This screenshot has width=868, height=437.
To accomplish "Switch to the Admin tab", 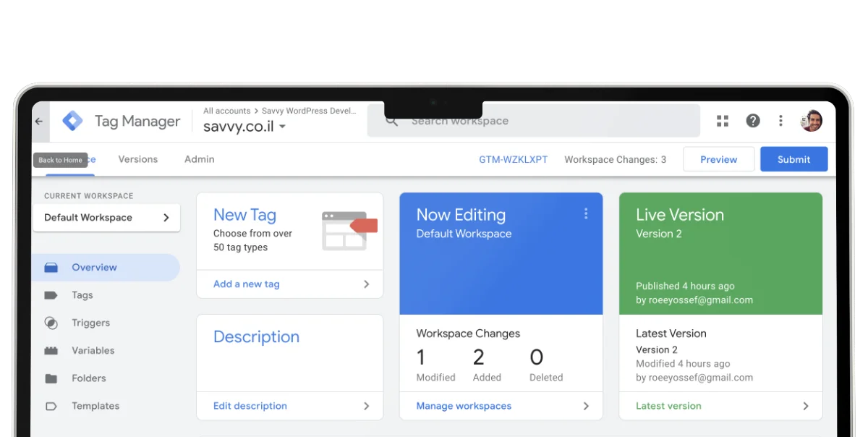I will 199,159.
